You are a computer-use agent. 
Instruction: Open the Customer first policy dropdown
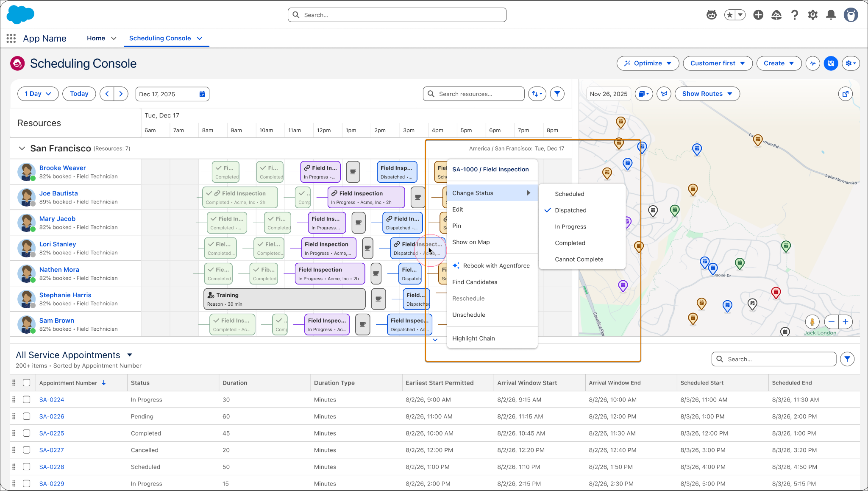tap(718, 63)
